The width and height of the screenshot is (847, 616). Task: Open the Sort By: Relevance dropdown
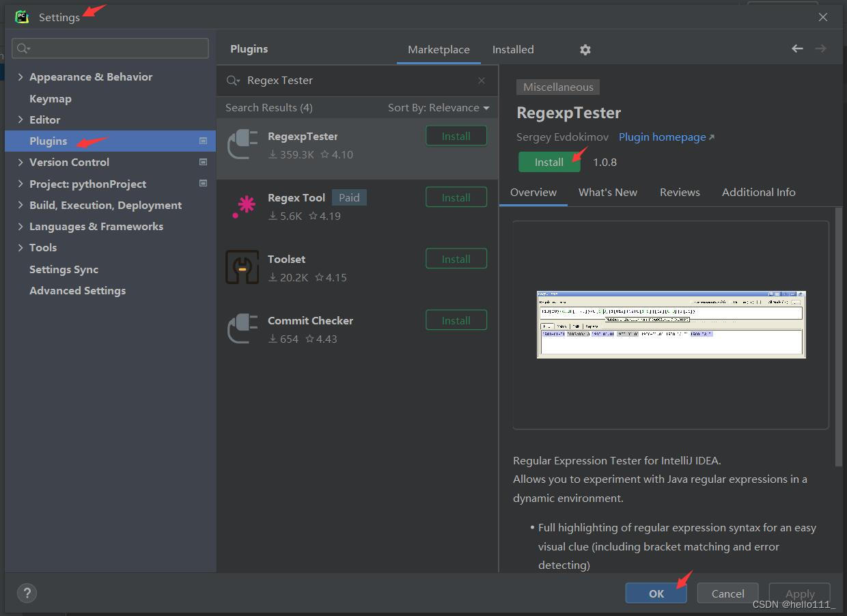tap(439, 108)
